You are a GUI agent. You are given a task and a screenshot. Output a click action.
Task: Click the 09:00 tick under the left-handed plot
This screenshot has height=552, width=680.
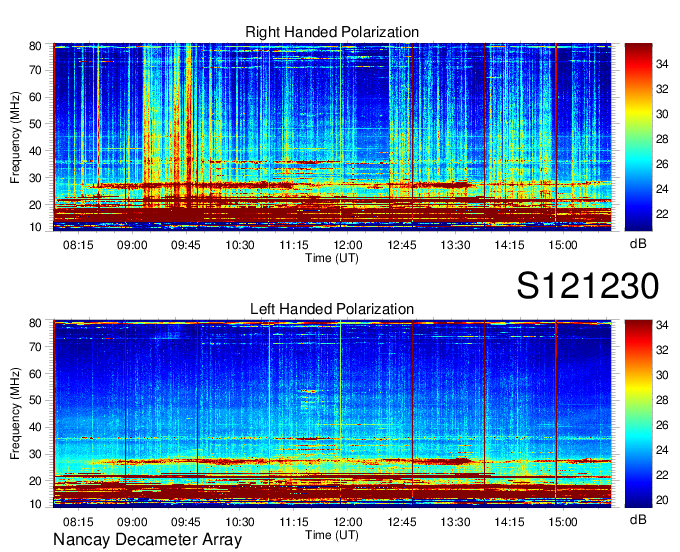tap(132, 522)
